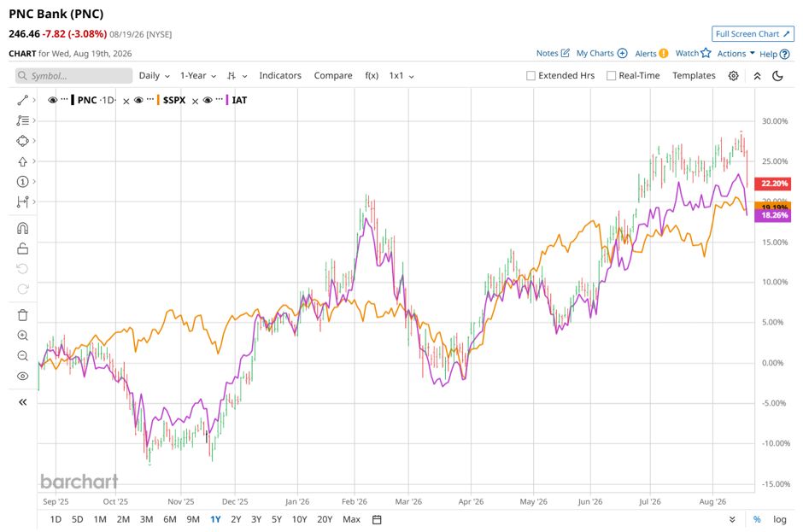Open the Actions dropdown menu

[x=736, y=53]
